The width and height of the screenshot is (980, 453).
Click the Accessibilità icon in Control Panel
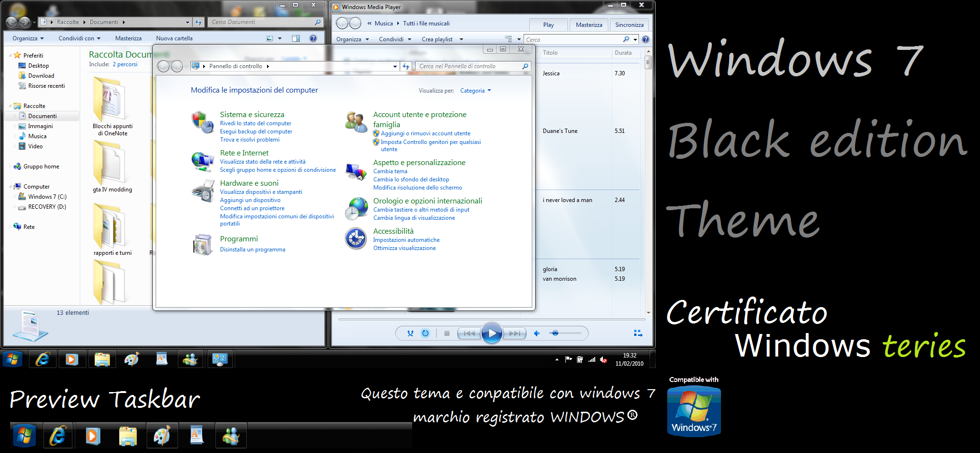point(355,238)
